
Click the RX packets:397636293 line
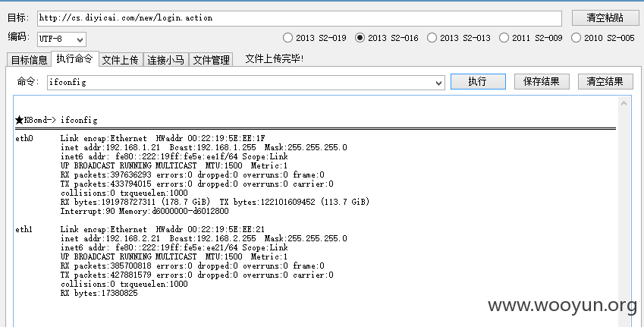click(192, 175)
